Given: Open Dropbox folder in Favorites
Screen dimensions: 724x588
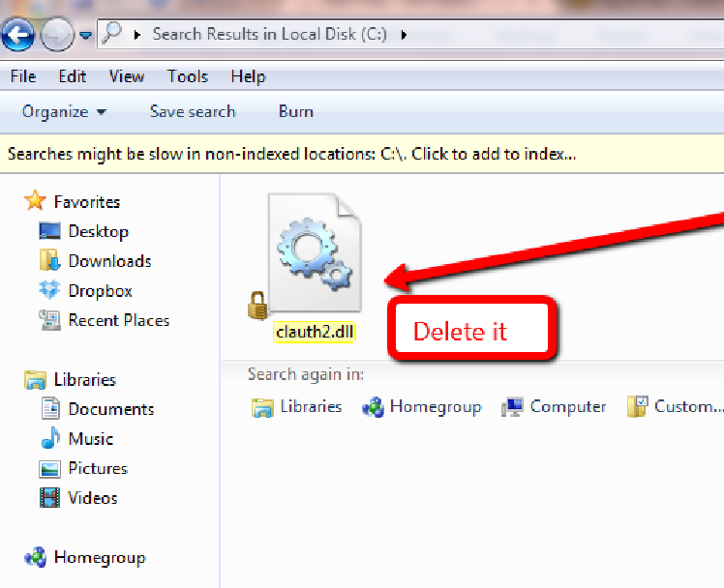Looking at the screenshot, I should click(99, 290).
